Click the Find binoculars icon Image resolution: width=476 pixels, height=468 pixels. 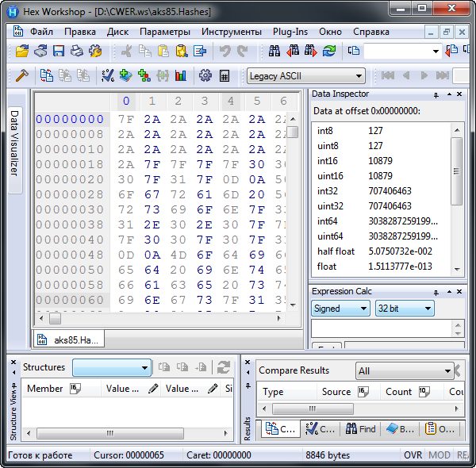pyautogui.click(x=274, y=52)
